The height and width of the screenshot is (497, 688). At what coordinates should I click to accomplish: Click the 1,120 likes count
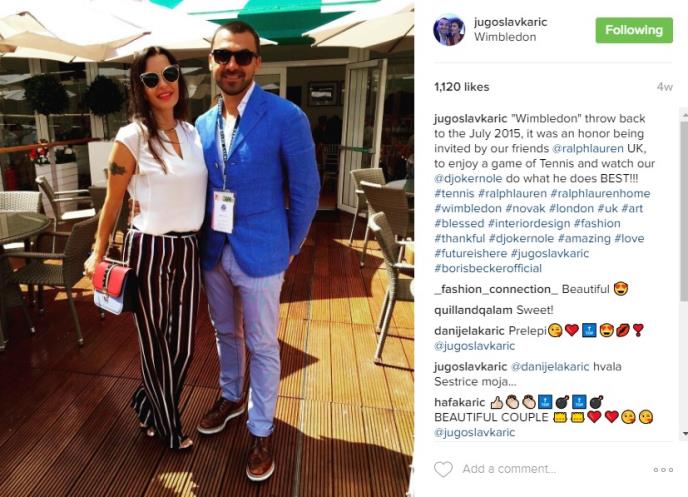[x=462, y=87]
